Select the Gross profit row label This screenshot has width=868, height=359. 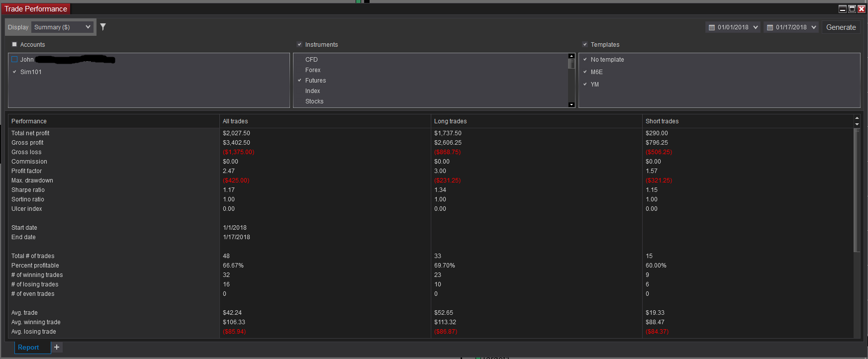(27, 143)
